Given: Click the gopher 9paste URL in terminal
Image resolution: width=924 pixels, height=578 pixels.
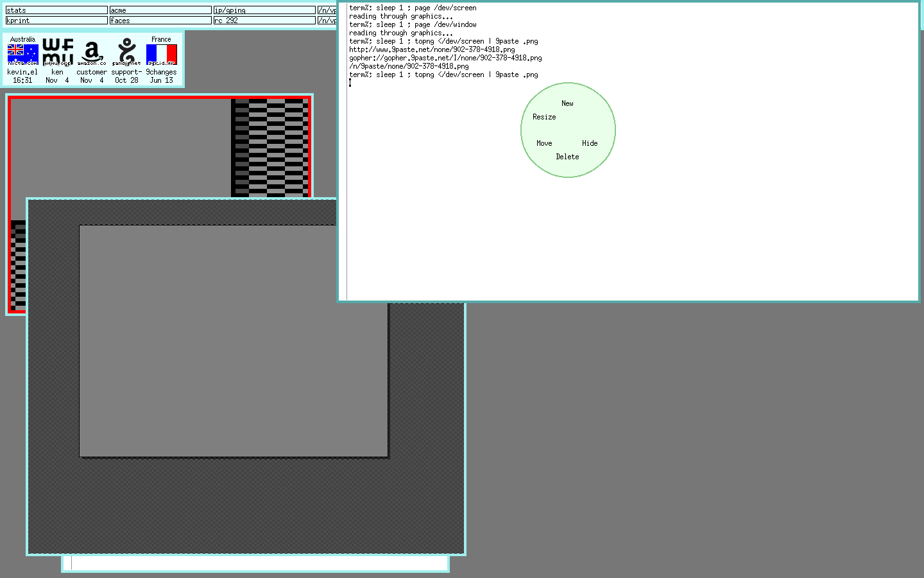Looking at the screenshot, I should (445, 58).
